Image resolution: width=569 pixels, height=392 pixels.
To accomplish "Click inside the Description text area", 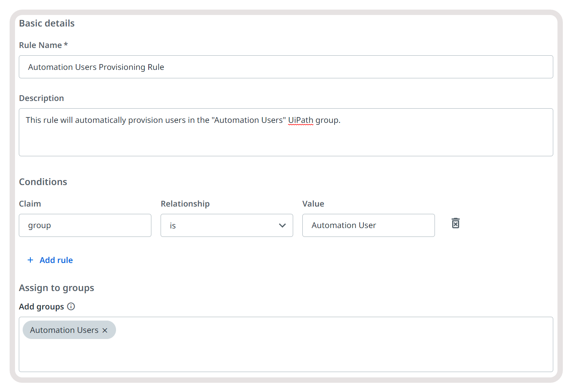I will coord(286,138).
